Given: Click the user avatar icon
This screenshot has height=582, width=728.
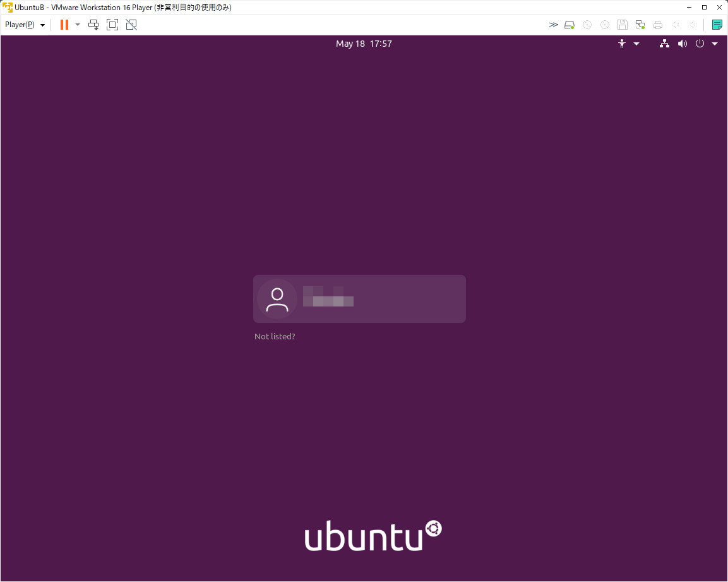Looking at the screenshot, I should pos(277,300).
